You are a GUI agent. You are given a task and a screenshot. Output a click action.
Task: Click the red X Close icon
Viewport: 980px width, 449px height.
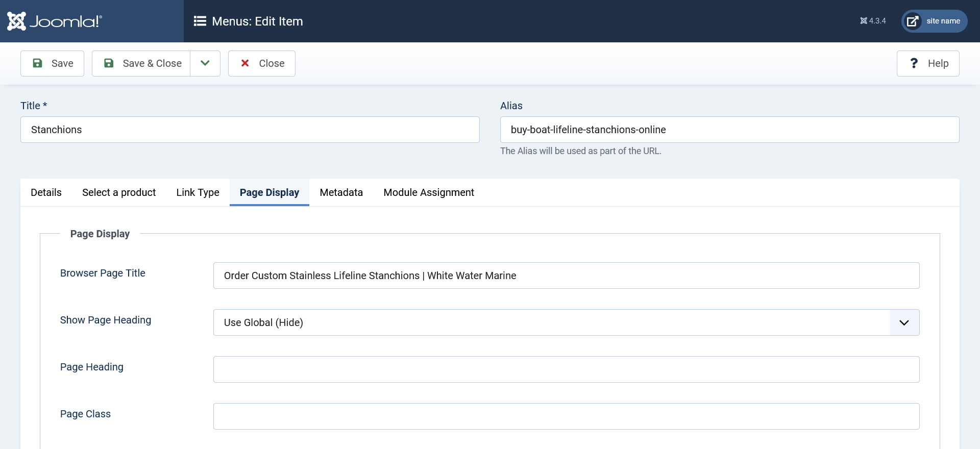point(245,63)
